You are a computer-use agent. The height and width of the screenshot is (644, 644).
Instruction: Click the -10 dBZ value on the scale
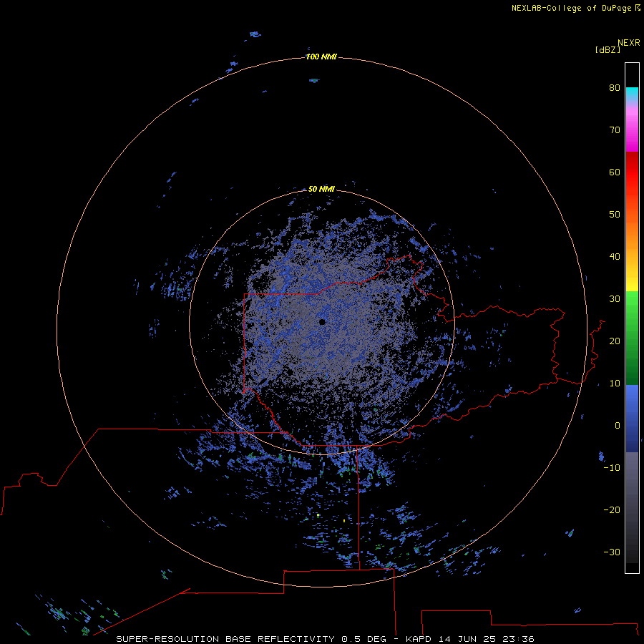612,467
